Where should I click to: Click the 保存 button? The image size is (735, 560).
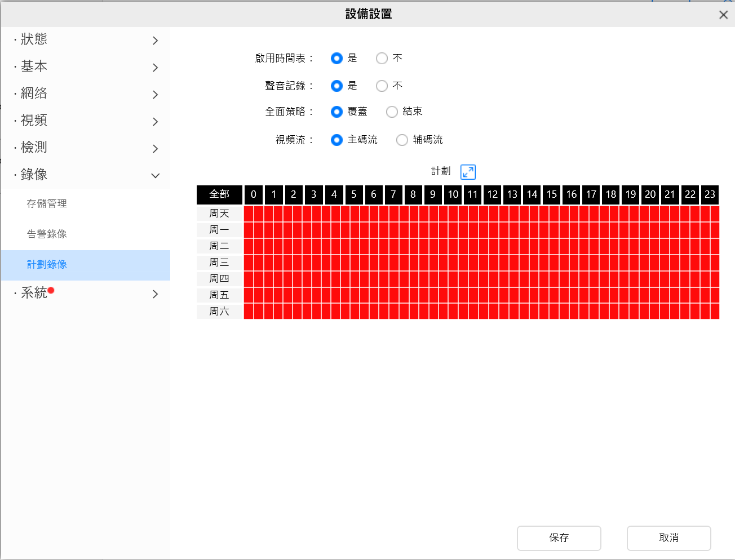[559, 538]
